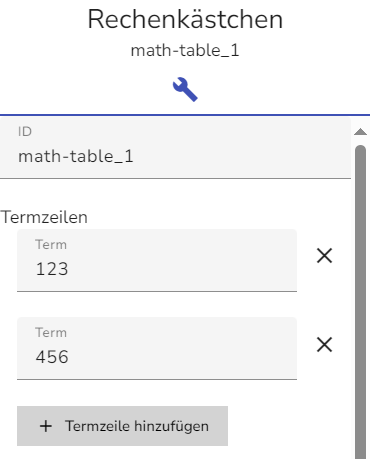Add a new row with Termzeile hinzufügen
Screen dimensions: 374x459
coord(122,426)
